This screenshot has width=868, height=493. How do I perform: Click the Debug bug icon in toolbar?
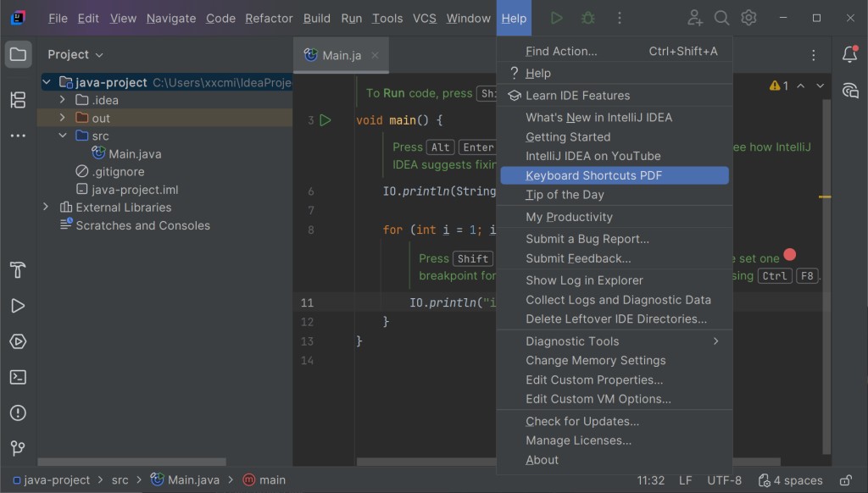point(587,18)
